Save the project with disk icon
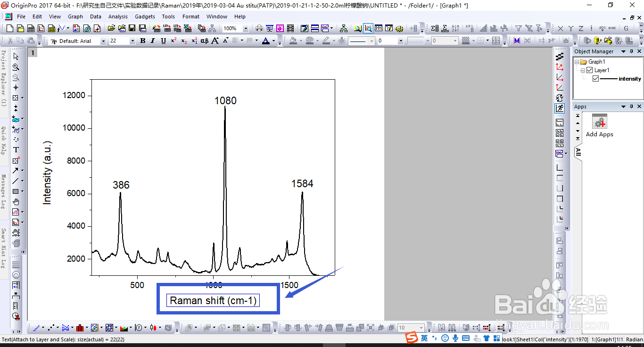 [x=132, y=29]
